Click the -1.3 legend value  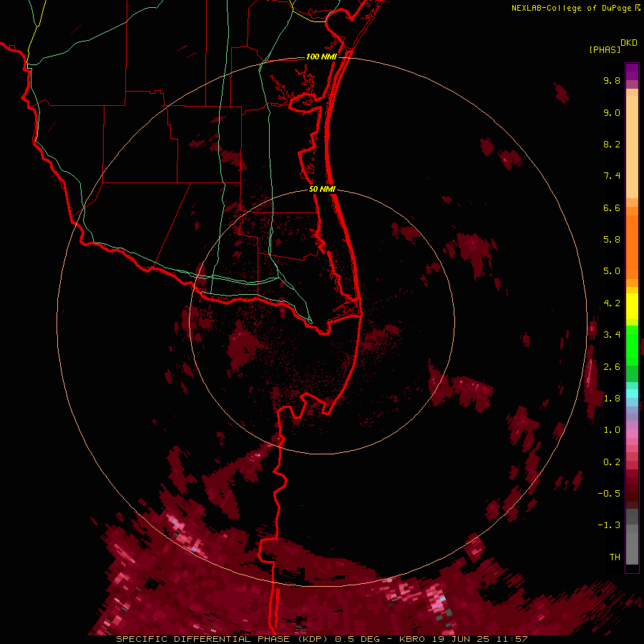pyautogui.click(x=609, y=525)
